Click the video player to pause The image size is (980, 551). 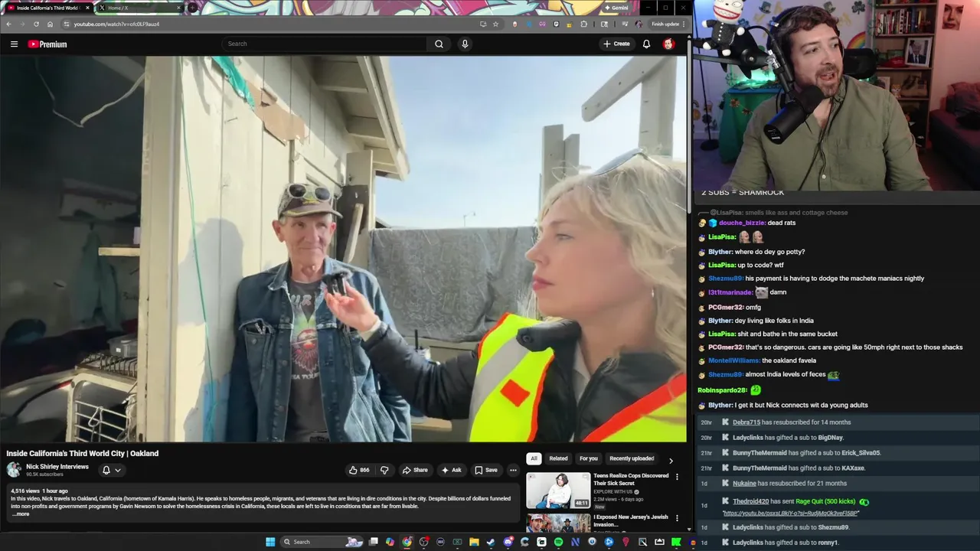(343, 249)
